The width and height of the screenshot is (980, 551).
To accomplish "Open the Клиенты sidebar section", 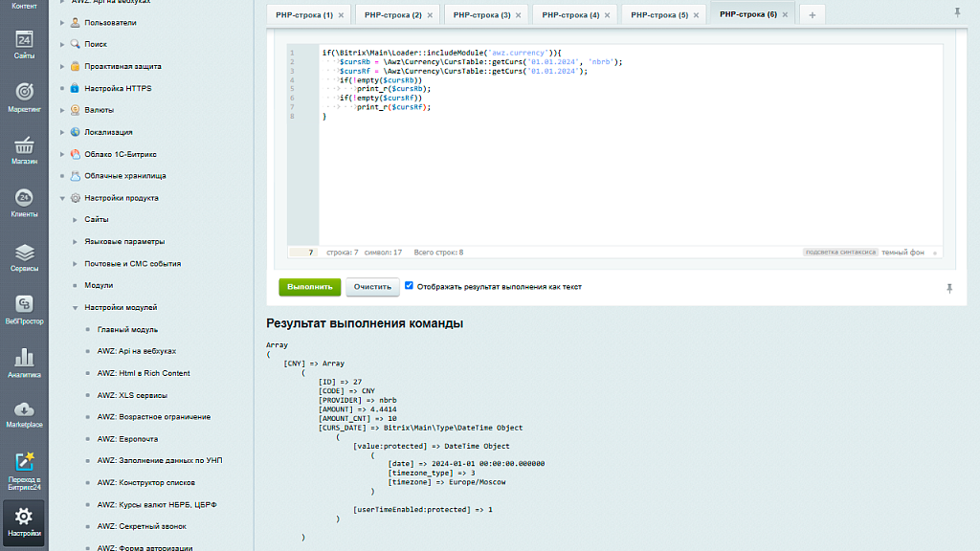I will click(x=24, y=199).
